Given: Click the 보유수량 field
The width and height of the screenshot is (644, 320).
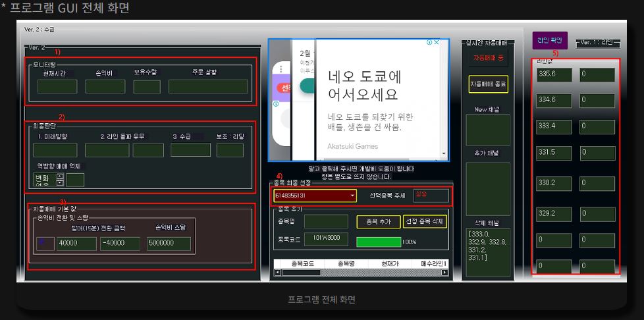Looking at the screenshot, I should (147, 87).
